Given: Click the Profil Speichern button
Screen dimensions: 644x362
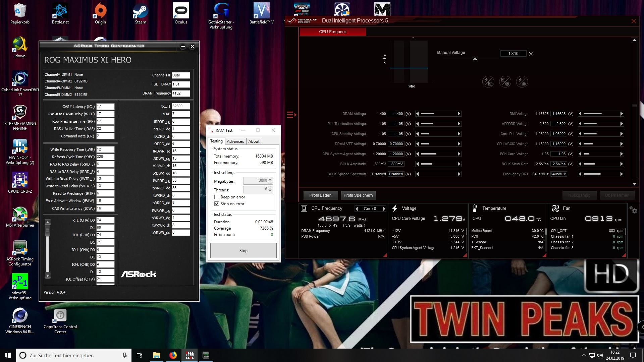Looking at the screenshot, I should [358, 195].
